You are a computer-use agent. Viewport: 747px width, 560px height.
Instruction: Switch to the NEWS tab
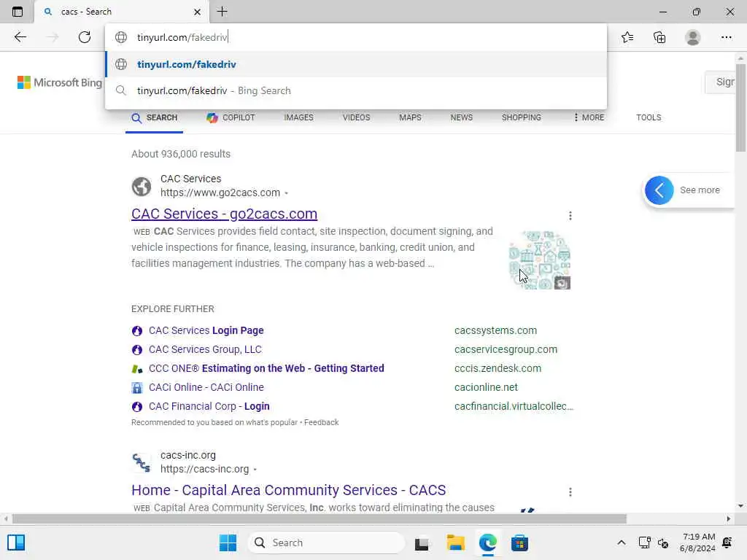pos(462,117)
